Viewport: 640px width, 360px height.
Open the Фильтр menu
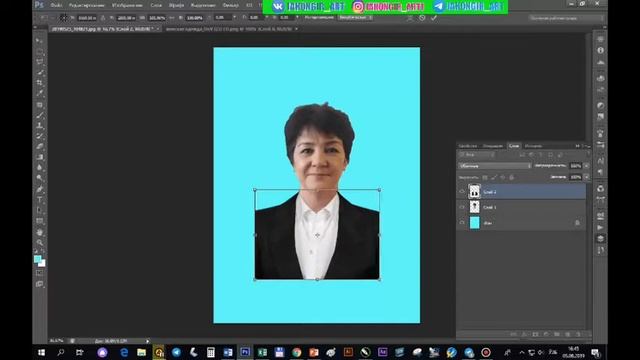pyautogui.click(x=231, y=5)
